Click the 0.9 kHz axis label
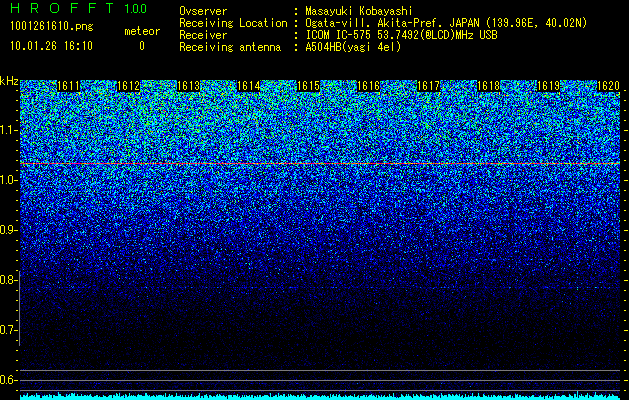 click(8, 230)
